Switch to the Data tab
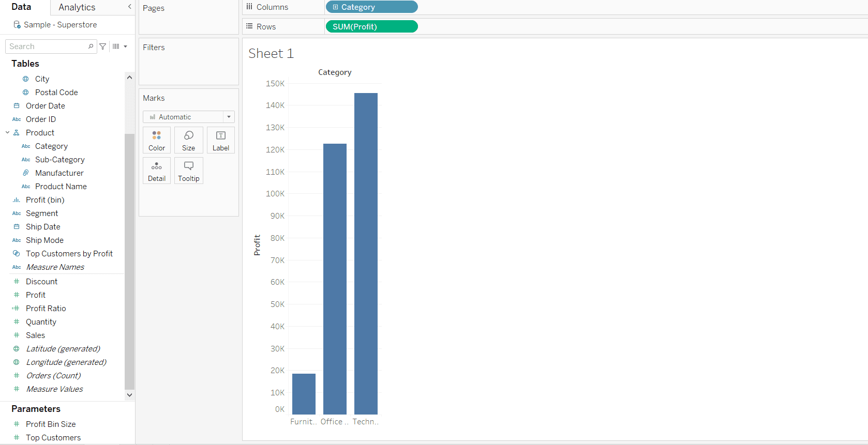 (x=21, y=7)
